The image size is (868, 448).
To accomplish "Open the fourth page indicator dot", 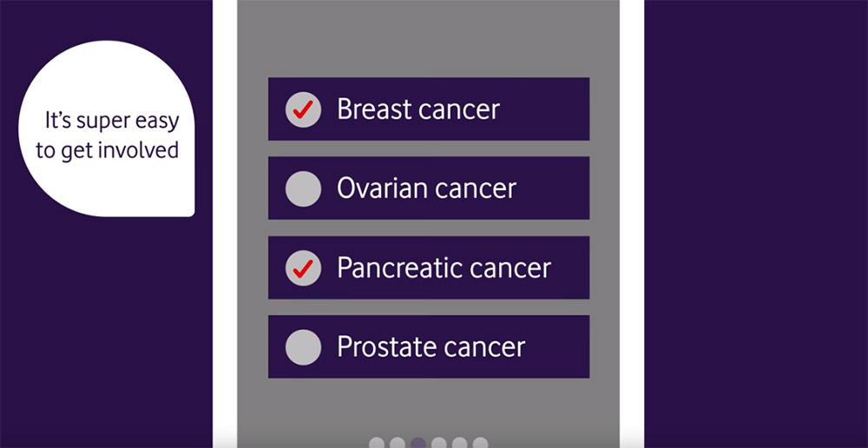I will [439, 444].
